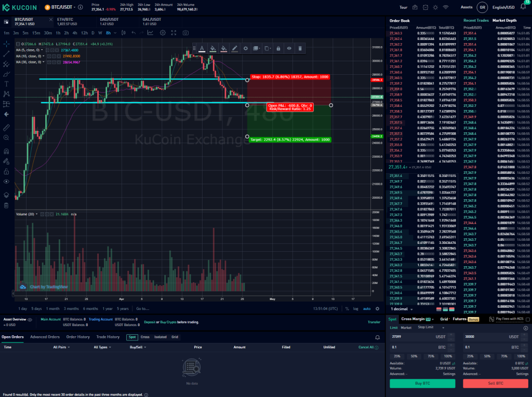Viewport: 532px width, 397px height.
Task: Click the Transfer link above the order panel
Action: (x=375, y=322)
